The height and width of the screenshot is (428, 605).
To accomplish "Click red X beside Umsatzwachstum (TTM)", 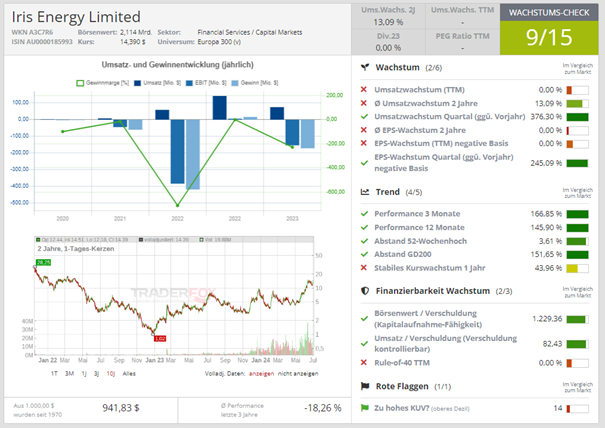I will coord(363,90).
